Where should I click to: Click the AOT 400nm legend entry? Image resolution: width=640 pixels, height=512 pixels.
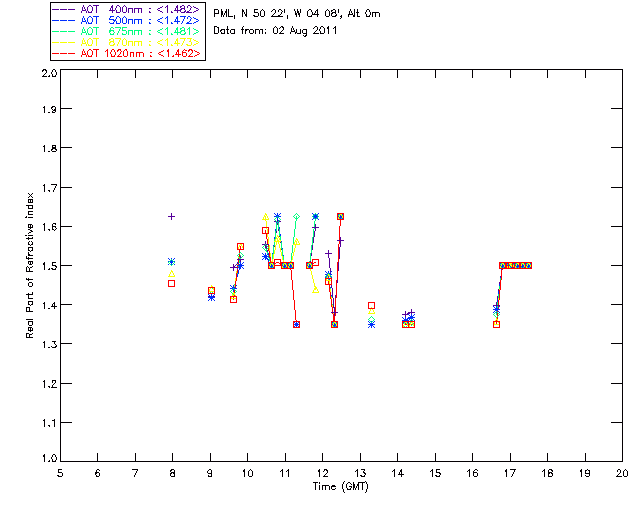126,9
